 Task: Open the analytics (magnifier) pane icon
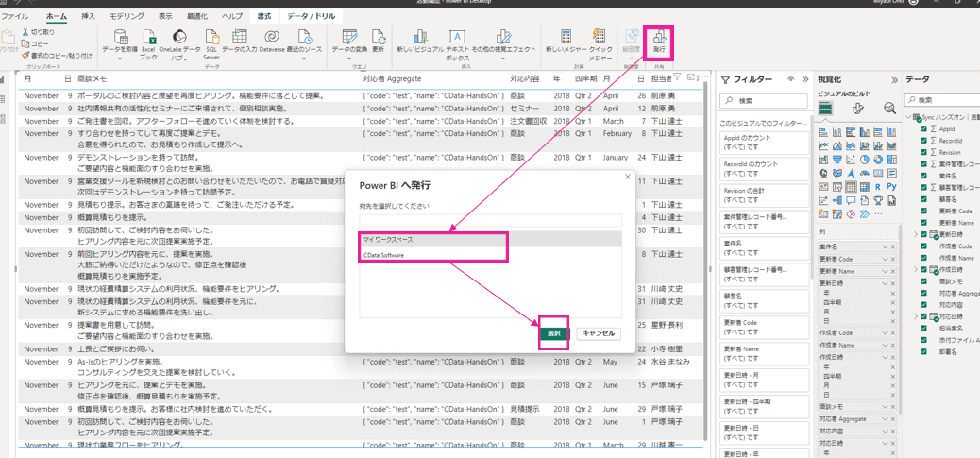[x=888, y=108]
